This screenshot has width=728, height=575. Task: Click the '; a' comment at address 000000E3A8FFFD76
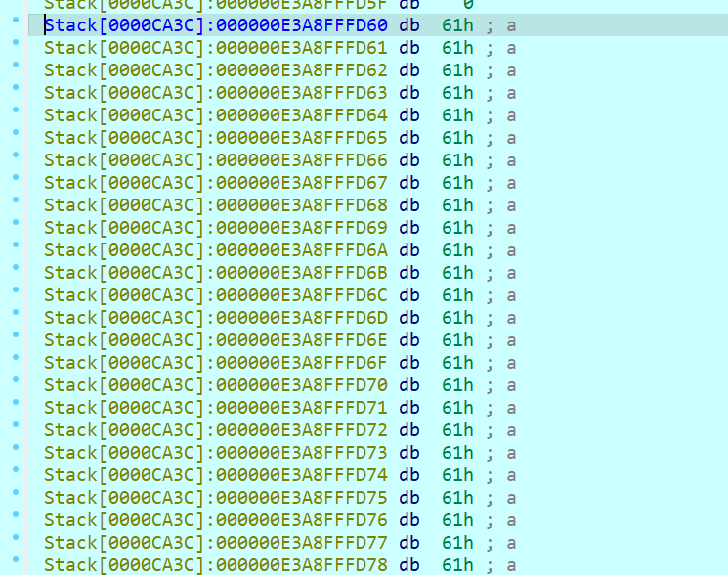pos(500,520)
